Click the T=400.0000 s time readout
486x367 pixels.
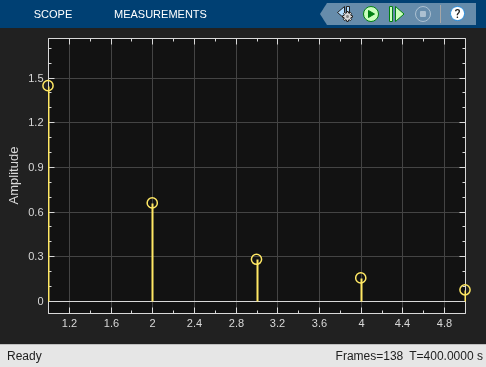[x=446, y=356]
